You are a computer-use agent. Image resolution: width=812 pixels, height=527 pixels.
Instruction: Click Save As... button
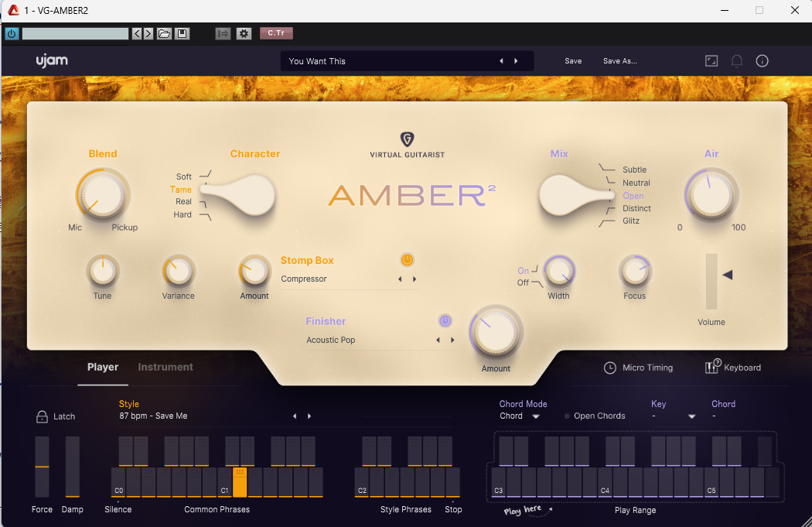coord(620,61)
